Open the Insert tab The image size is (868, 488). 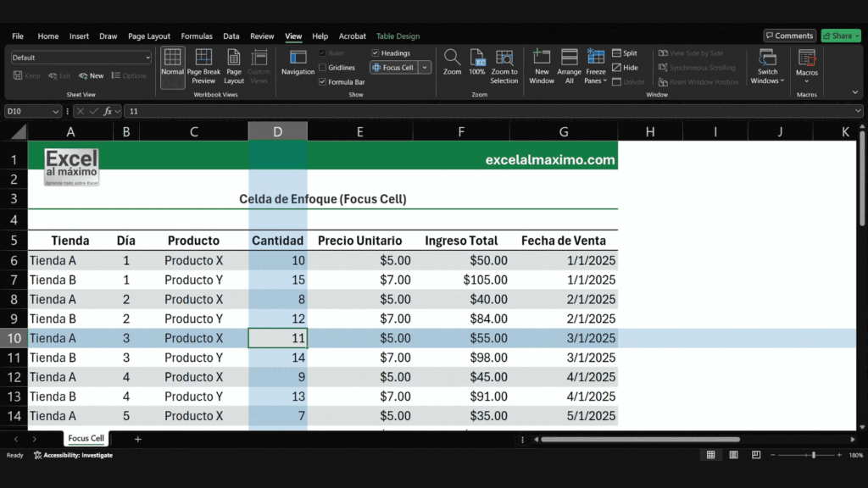79,36
